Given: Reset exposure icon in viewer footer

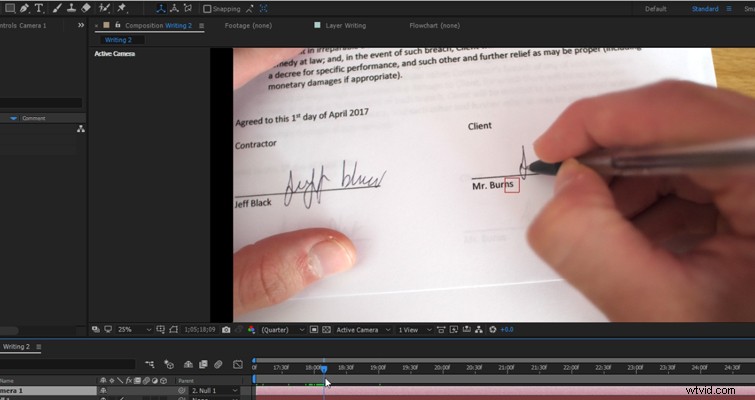Looking at the screenshot, I should pos(493,330).
